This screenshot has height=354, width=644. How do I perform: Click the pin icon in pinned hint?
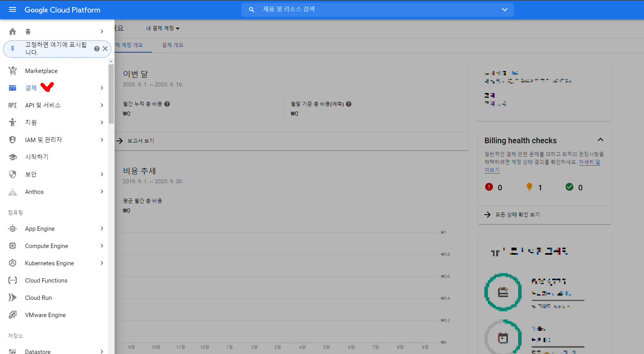(13, 49)
